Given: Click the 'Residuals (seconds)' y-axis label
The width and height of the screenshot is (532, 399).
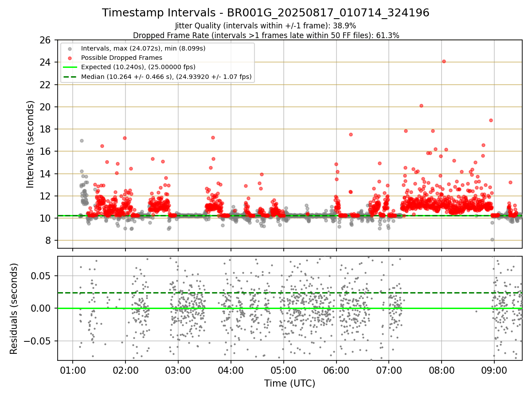Looking at the screenshot, I should (14, 308).
